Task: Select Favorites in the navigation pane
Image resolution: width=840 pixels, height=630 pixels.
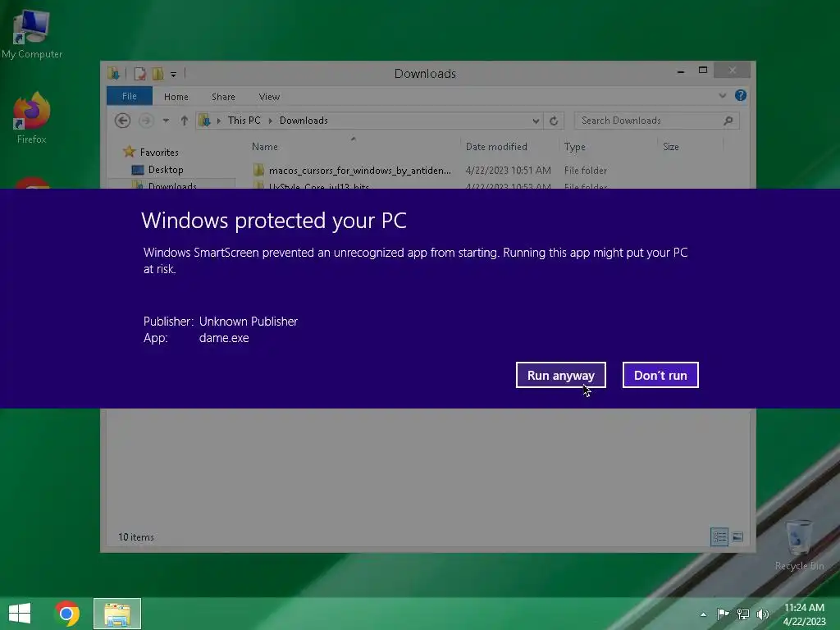Action: click(x=158, y=152)
